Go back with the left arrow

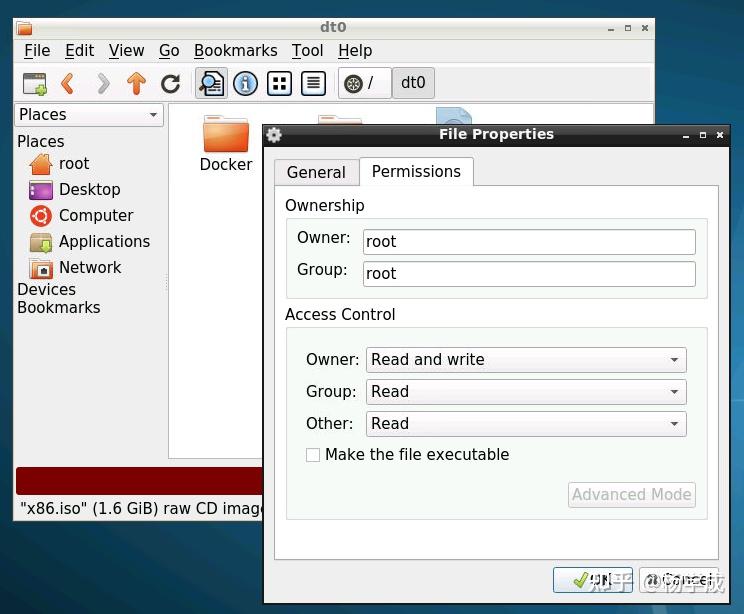pos(68,84)
